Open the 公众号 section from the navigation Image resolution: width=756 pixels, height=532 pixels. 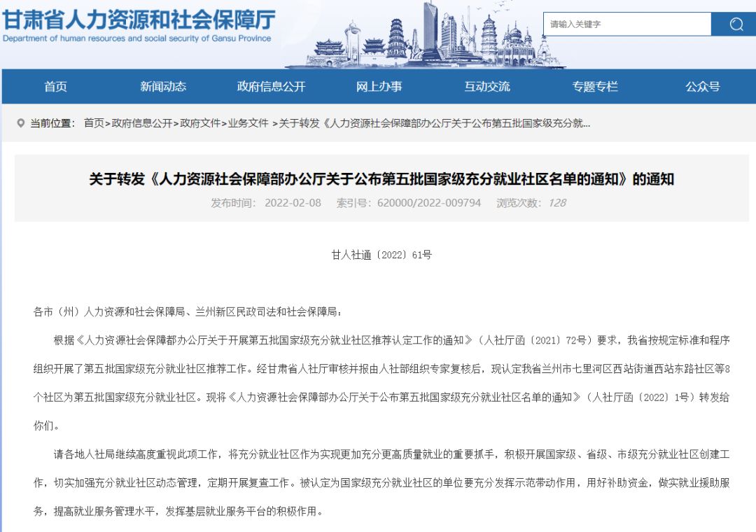[x=702, y=86]
